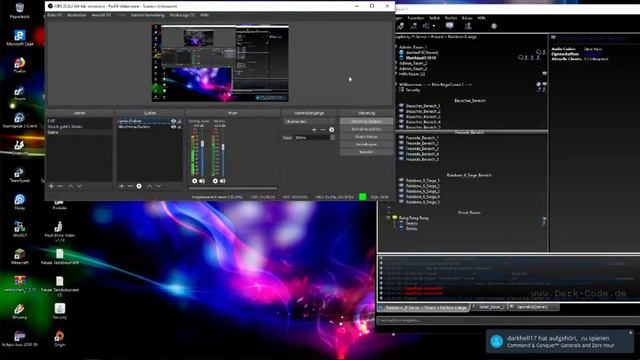Add a scene transition with plus icon

(314, 130)
